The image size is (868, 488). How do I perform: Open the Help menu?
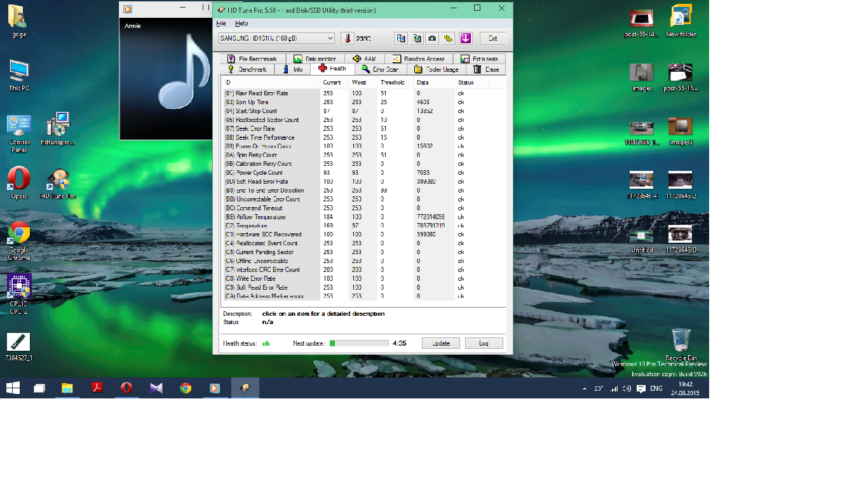click(x=241, y=24)
